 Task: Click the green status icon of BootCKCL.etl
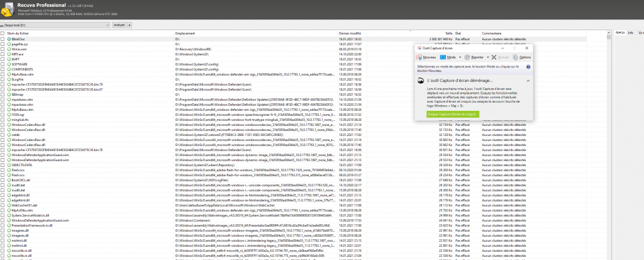click(x=9, y=180)
